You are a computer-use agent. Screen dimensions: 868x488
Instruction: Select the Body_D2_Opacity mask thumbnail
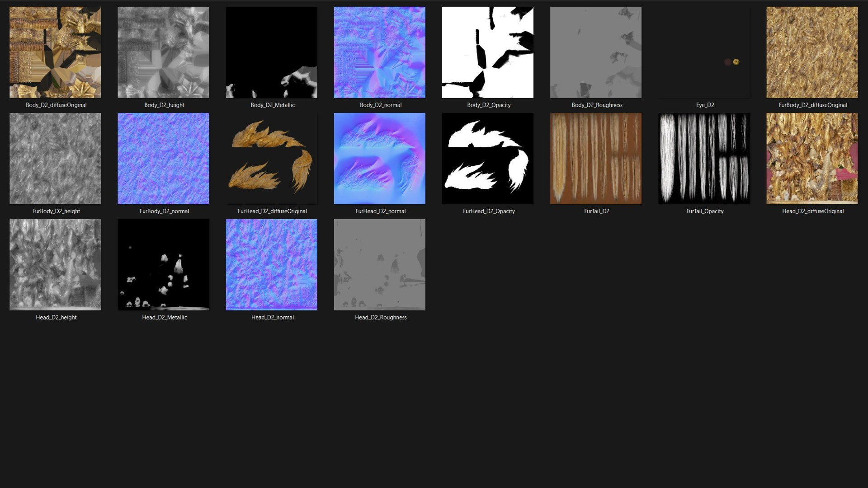[487, 52]
